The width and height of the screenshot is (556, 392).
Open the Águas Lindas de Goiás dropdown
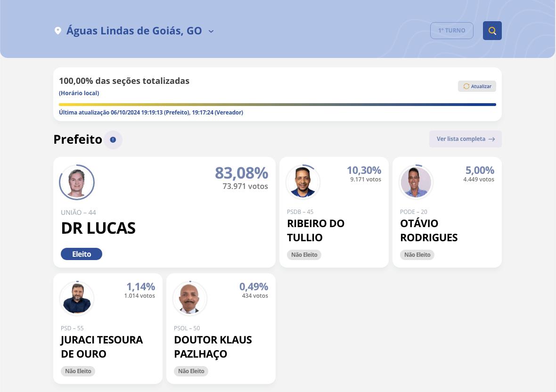[x=134, y=31]
